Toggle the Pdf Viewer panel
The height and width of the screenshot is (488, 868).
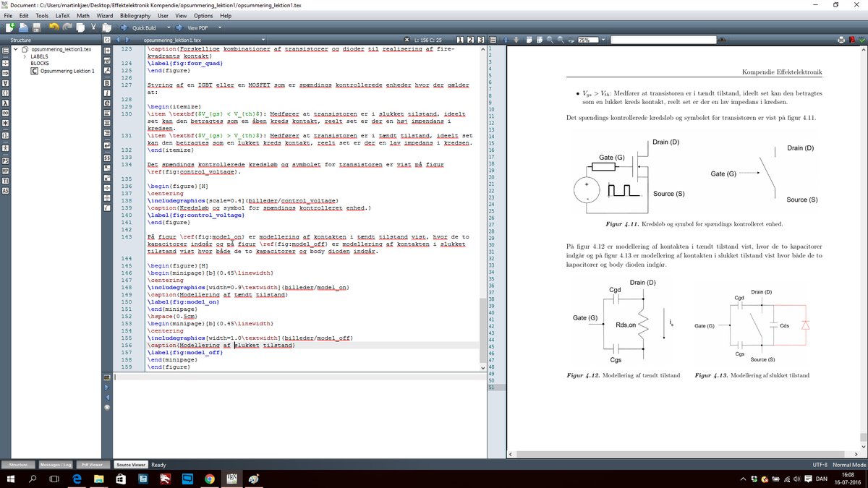coord(93,464)
